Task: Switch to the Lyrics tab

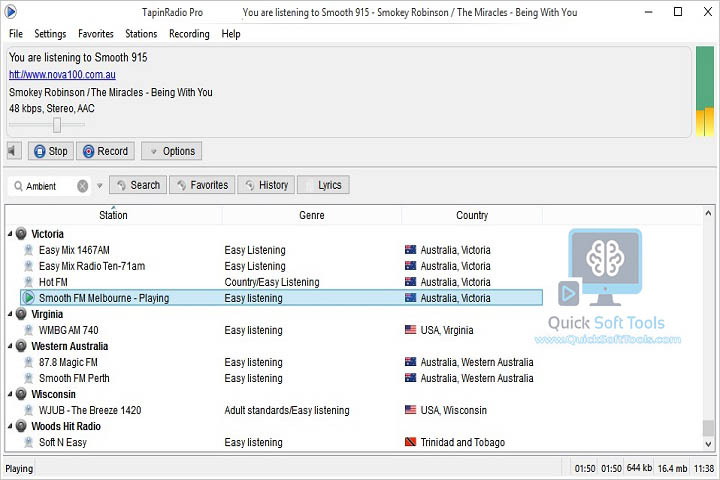Action: click(324, 185)
